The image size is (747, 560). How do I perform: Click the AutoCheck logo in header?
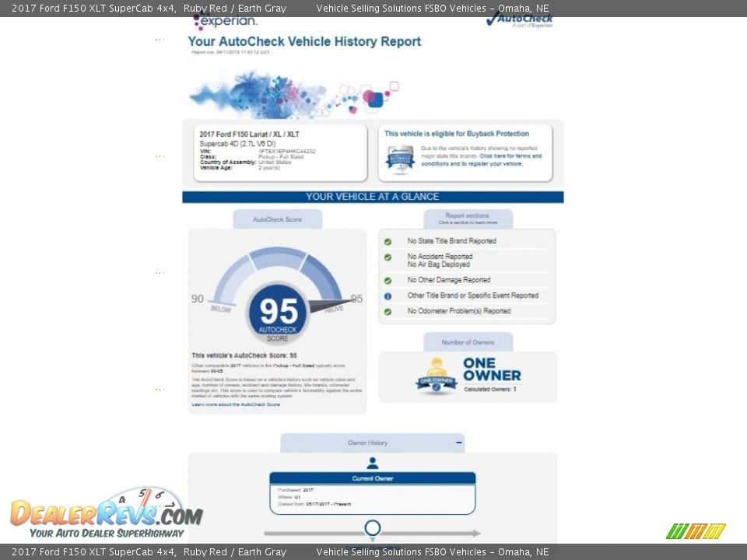point(519,20)
